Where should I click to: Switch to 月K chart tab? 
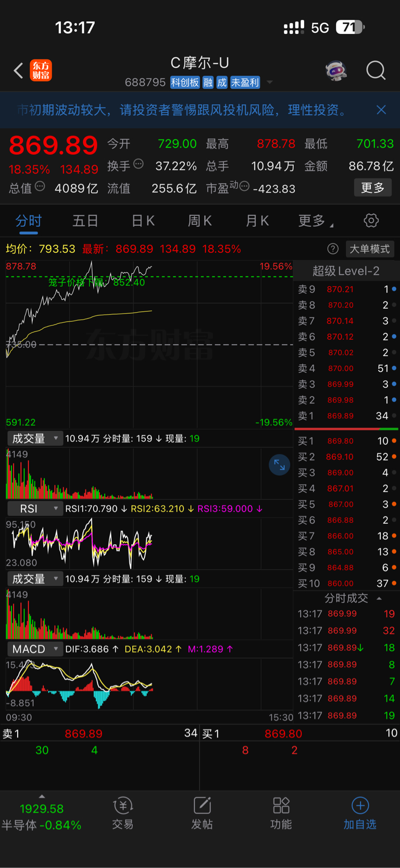tap(257, 221)
